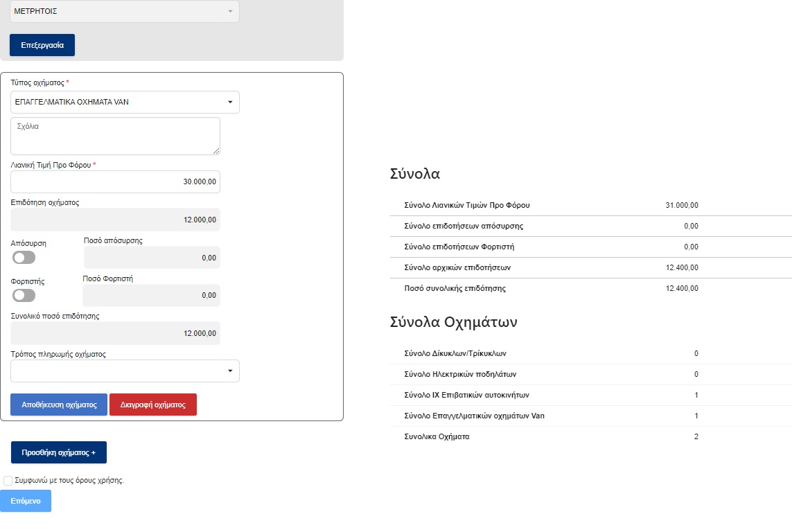Click the Σύνολο Επαγγελματικών οχημάτων Van row

(x=550, y=416)
